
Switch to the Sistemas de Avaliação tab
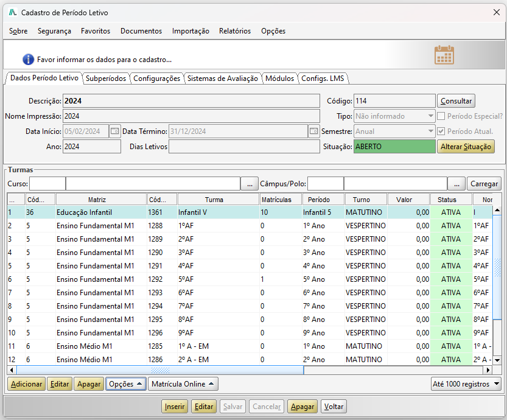point(223,79)
